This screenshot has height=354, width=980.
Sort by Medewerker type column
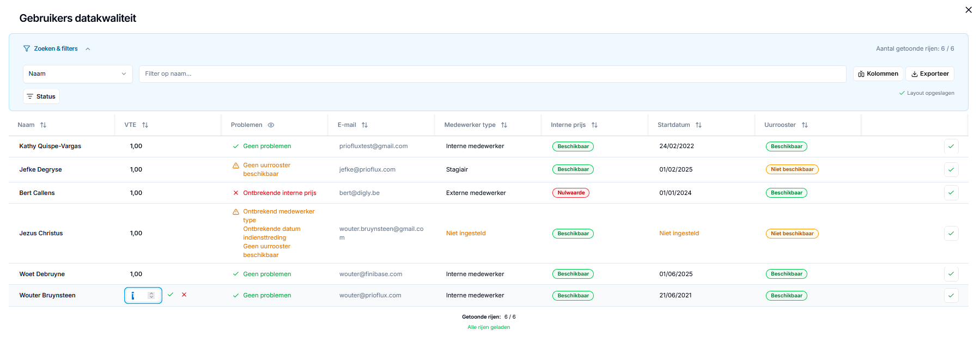point(504,125)
